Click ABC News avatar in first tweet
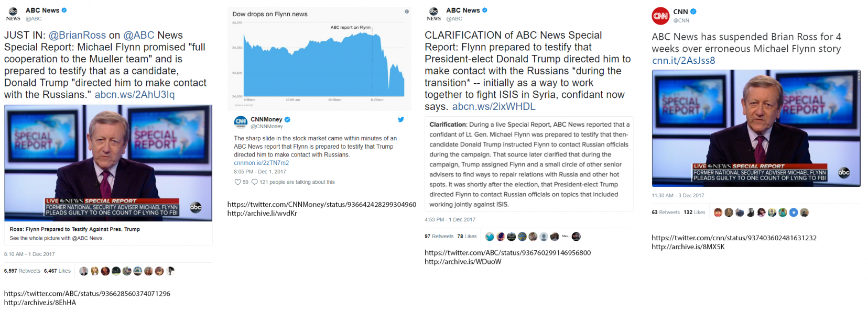 13,14
